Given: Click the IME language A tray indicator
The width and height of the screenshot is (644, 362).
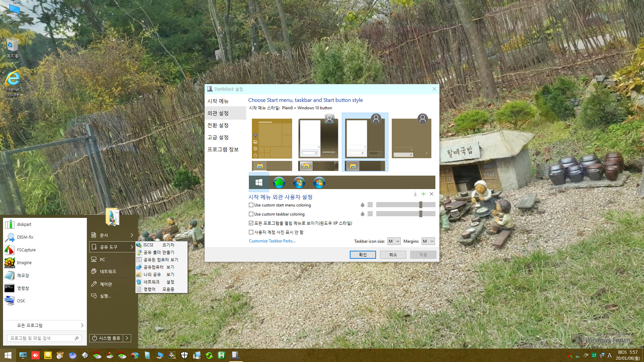Looking at the screenshot, I should pos(609,355).
